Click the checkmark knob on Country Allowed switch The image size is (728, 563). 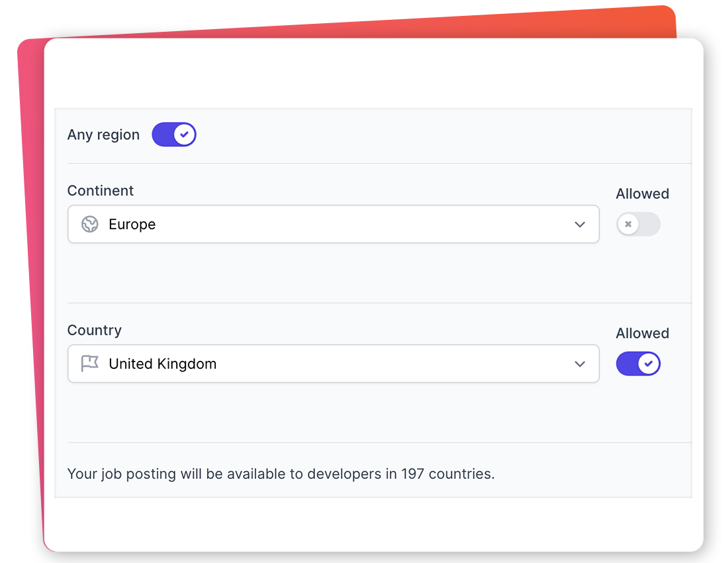tap(649, 364)
